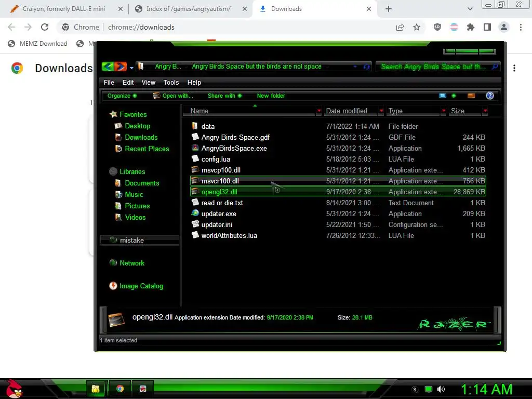
Task: Sort by Date modified column
Action: pyautogui.click(x=351, y=111)
